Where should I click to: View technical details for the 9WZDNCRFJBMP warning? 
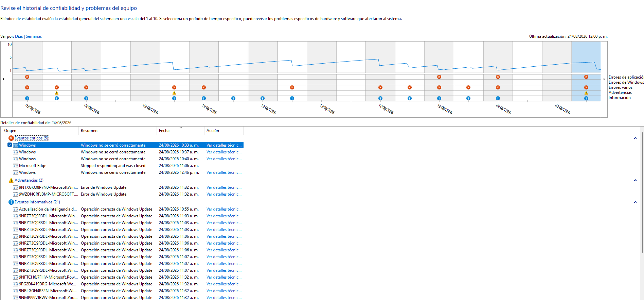(x=224, y=194)
